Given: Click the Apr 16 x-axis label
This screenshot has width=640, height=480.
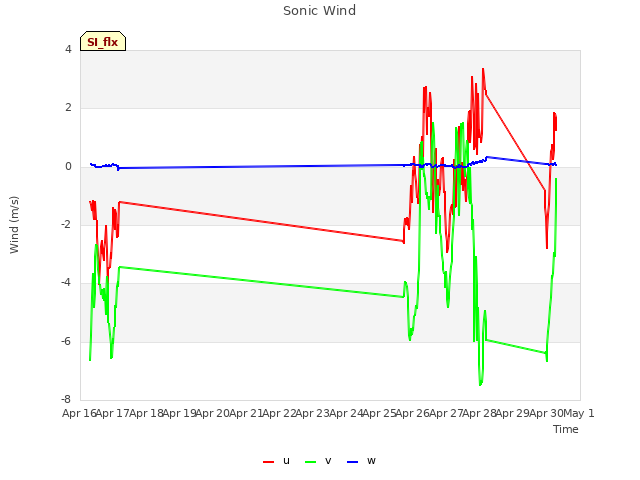Looking at the screenshot, I should coord(79,413).
